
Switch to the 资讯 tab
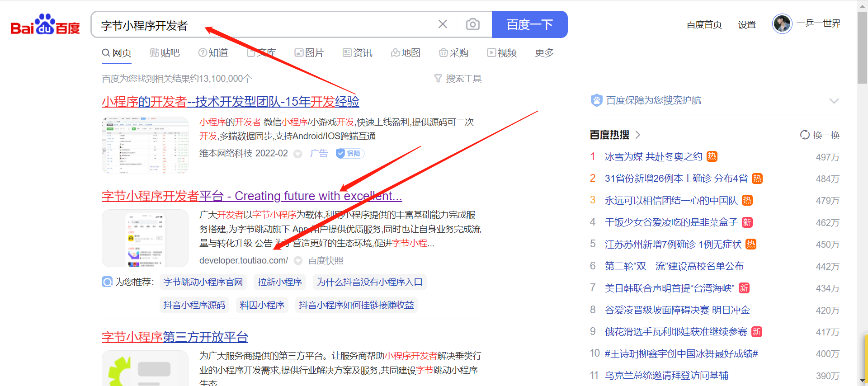[x=358, y=53]
